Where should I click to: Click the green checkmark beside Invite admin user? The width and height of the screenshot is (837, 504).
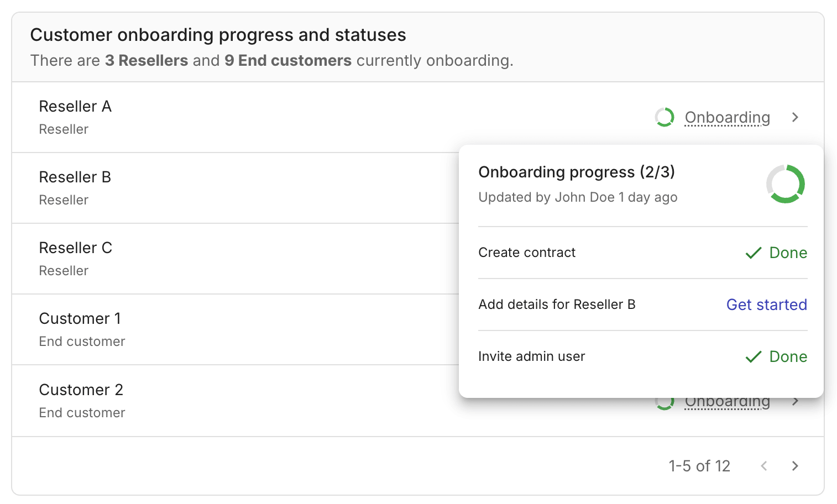(754, 356)
